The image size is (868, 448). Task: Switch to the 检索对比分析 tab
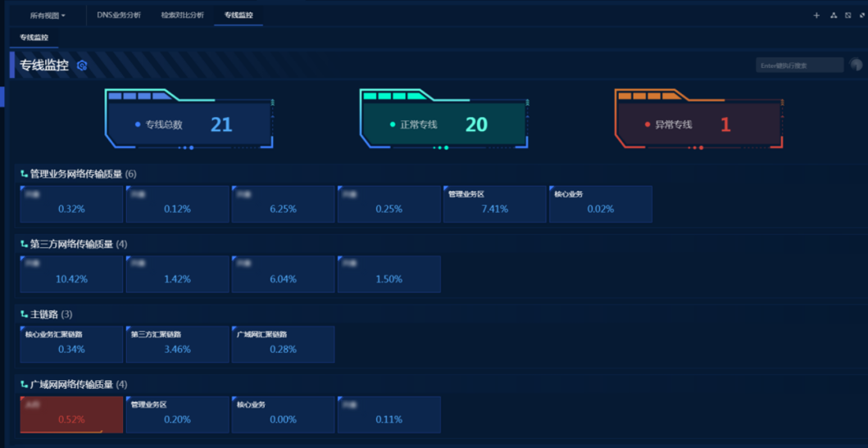(x=182, y=16)
